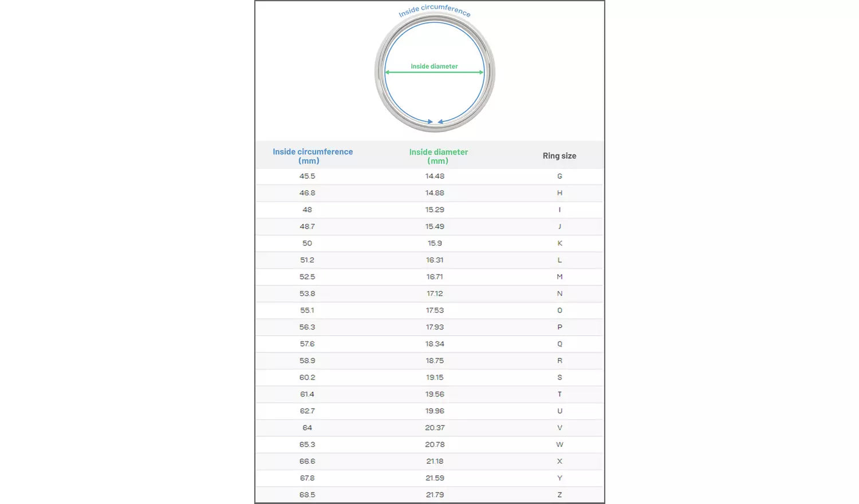Screen dimensions: 859x504
Task: Select circumference value 66.6
Action: click(x=307, y=461)
